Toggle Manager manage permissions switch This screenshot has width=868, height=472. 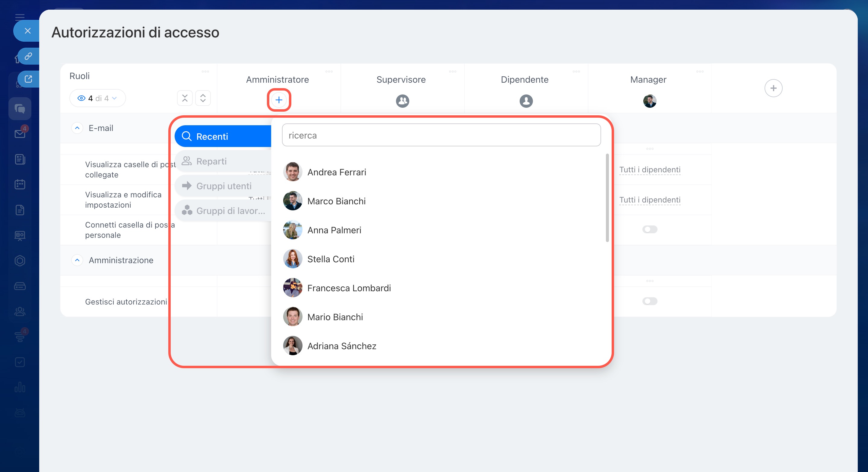(649, 301)
